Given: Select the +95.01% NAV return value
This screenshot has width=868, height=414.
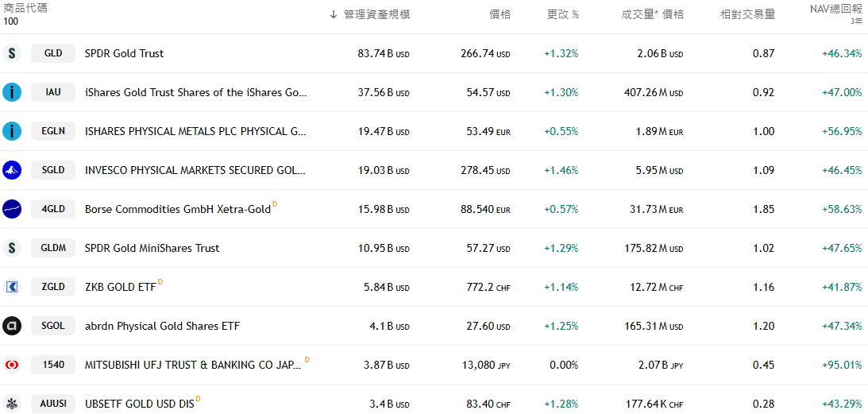Looking at the screenshot, I should click(x=842, y=365).
